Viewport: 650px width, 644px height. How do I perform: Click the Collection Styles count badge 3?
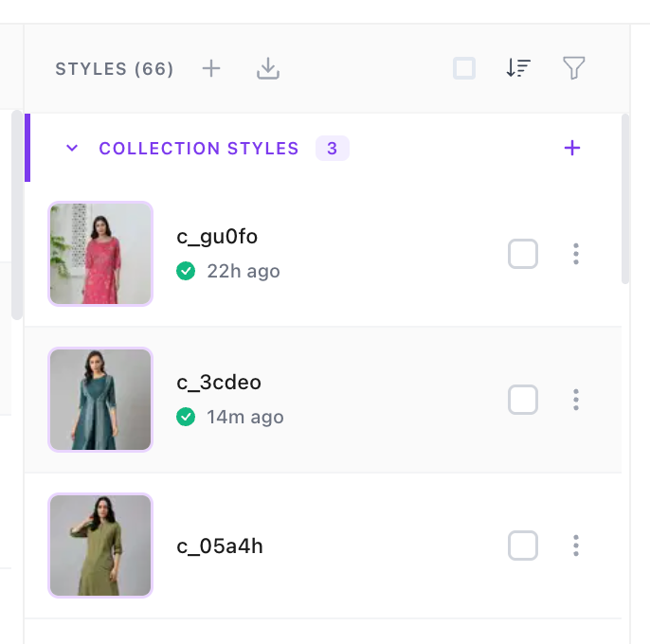332,149
